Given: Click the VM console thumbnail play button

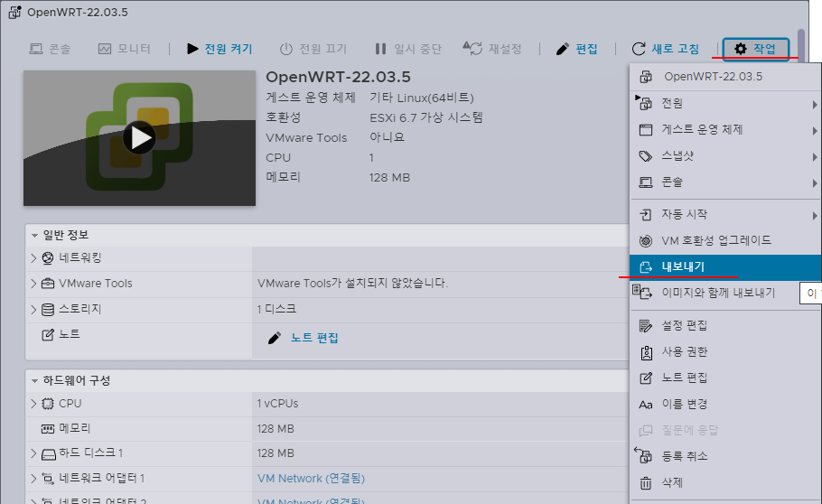Looking at the screenshot, I should 139,138.
